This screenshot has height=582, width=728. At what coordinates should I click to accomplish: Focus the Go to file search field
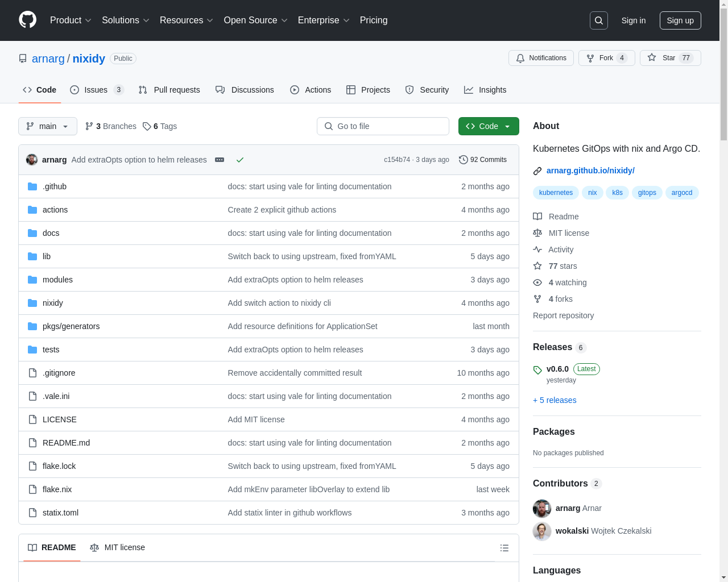pos(383,126)
